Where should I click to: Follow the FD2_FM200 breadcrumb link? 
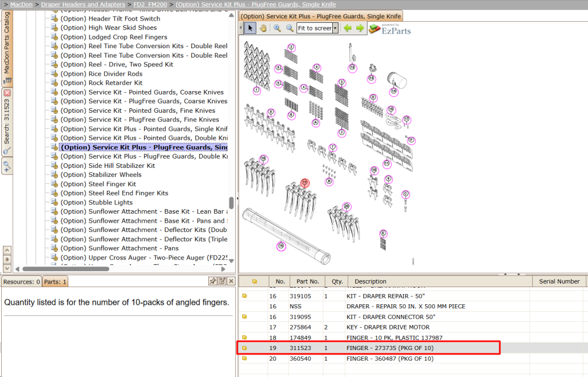tap(151, 5)
